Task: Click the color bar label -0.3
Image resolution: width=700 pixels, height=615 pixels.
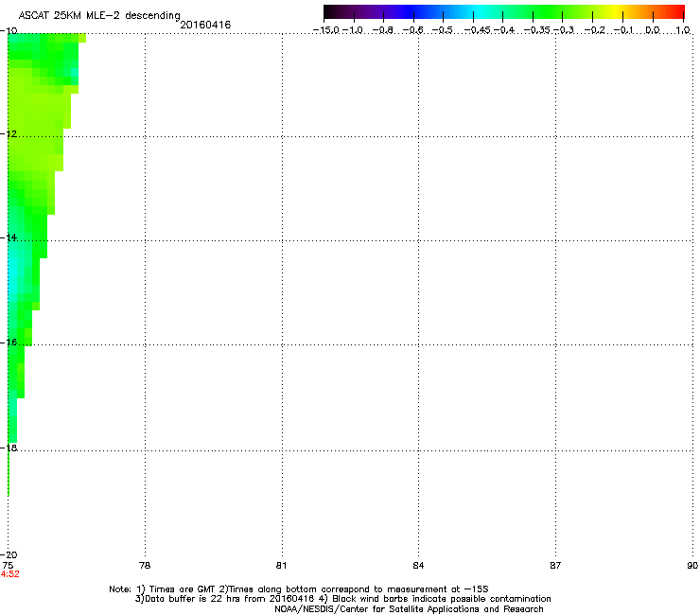Action: pos(564,30)
